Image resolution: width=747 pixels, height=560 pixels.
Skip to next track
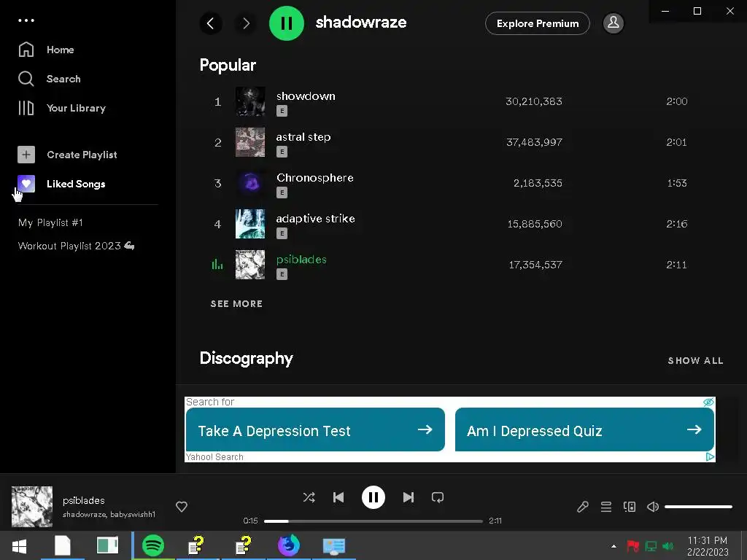(409, 497)
